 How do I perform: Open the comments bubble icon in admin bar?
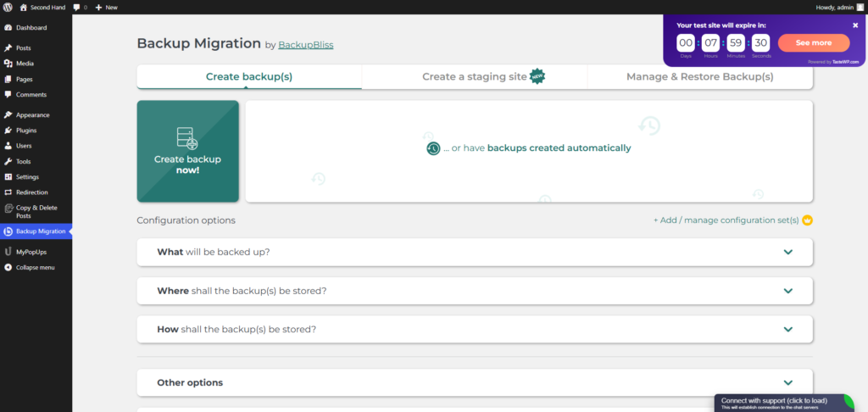coord(75,8)
